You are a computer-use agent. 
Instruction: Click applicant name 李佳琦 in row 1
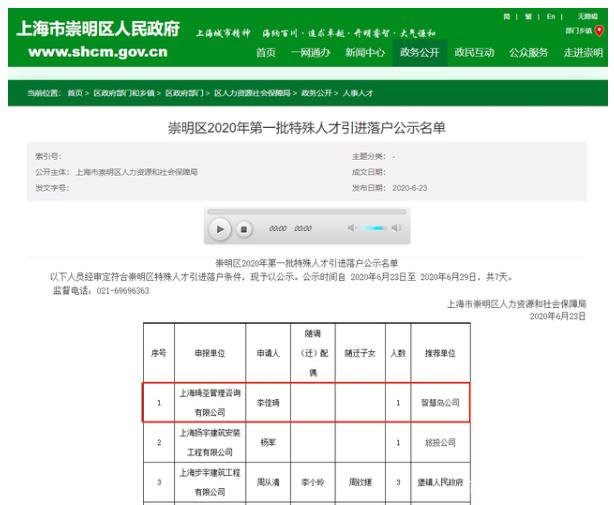click(x=268, y=402)
